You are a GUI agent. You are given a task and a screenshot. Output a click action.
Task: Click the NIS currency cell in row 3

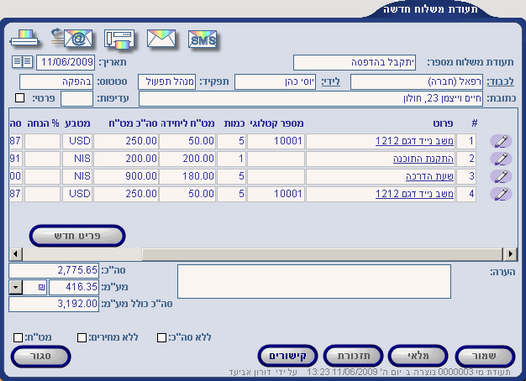(77, 176)
